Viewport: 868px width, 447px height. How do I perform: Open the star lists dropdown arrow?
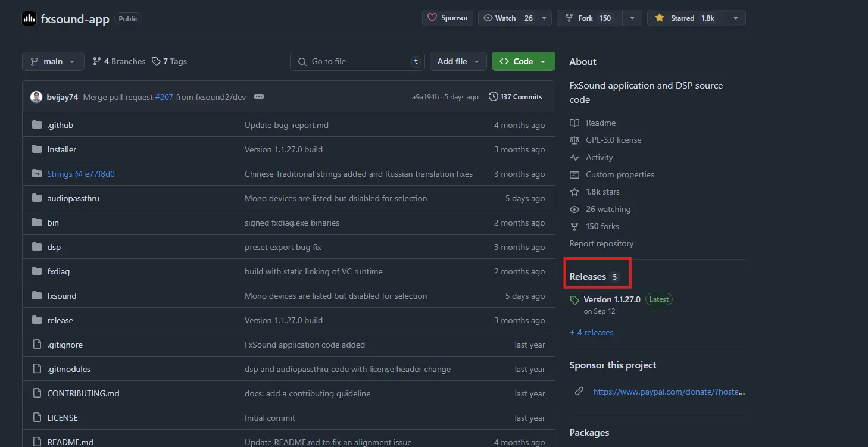click(736, 18)
